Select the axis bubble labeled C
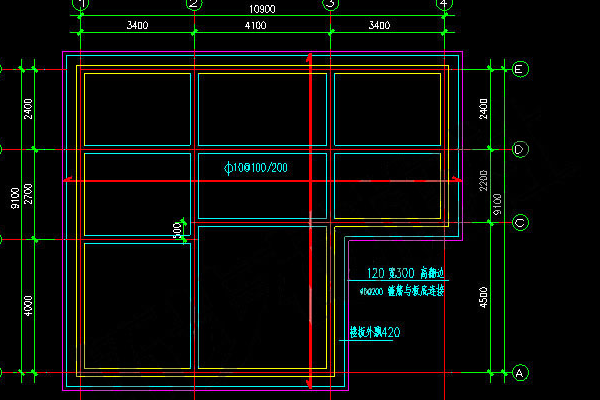Image resolution: width=600 pixels, height=400 pixels. tap(520, 222)
